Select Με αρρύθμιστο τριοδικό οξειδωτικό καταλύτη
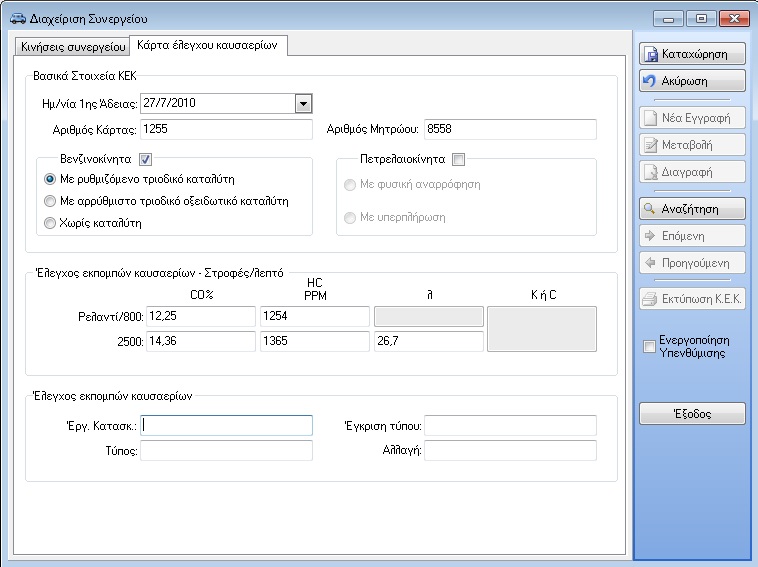Viewport: 758px width, 567px height. [x=50, y=201]
